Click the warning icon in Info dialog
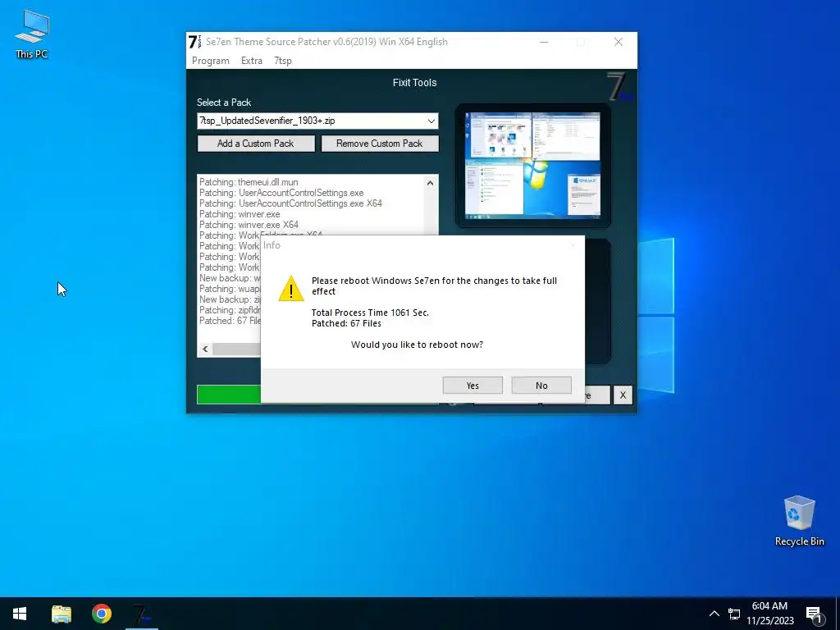The image size is (840, 630). (x=291, y=289)
